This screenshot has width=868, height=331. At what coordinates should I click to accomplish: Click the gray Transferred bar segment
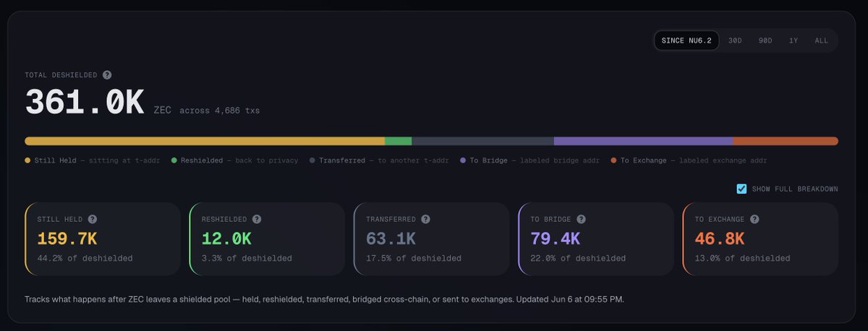(x=482, y=141)
